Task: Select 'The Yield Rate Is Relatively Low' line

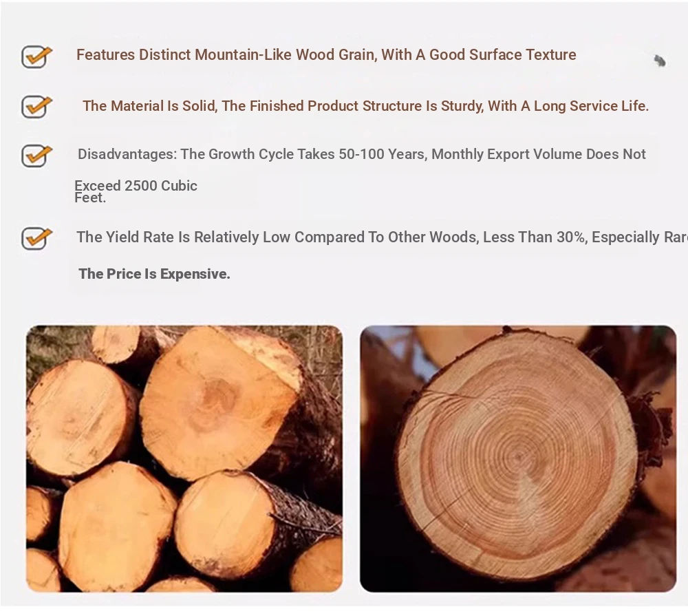Action: pos(382,237)
